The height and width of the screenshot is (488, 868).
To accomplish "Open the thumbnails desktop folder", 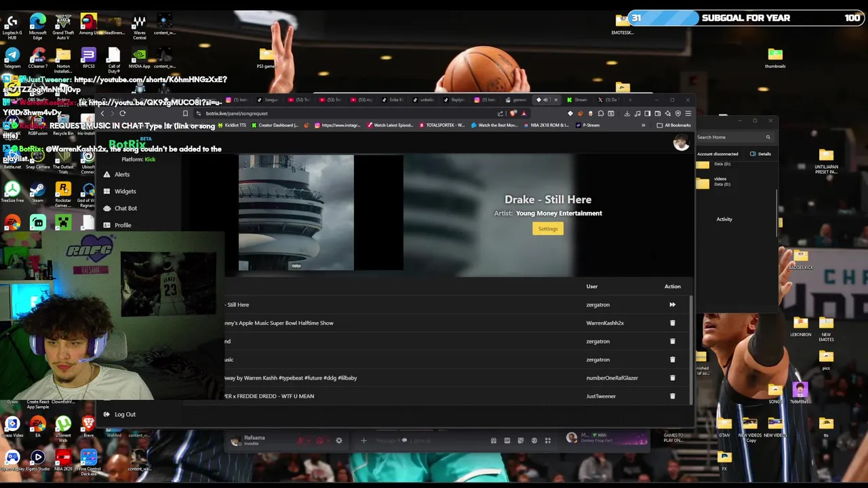I will point(775,58).
